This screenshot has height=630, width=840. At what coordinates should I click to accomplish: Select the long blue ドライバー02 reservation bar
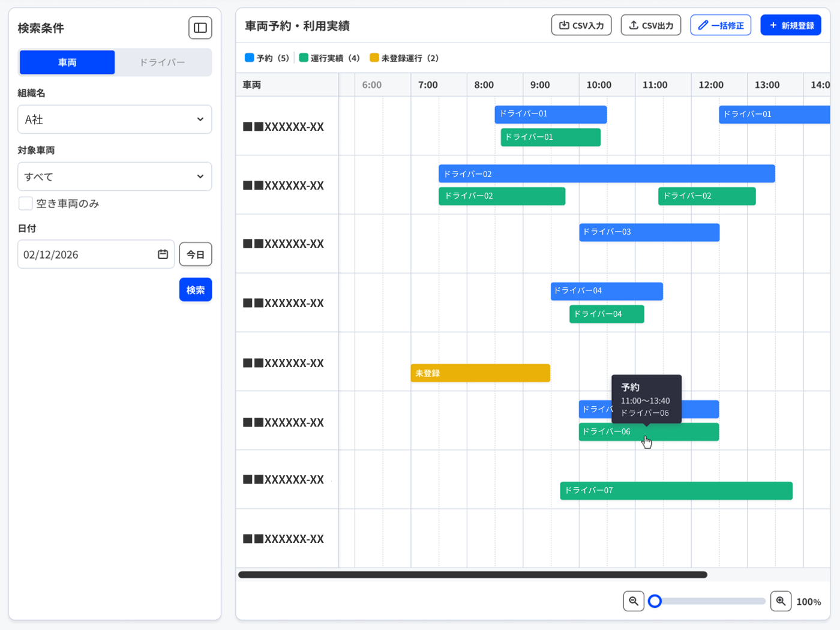(607, 174)
